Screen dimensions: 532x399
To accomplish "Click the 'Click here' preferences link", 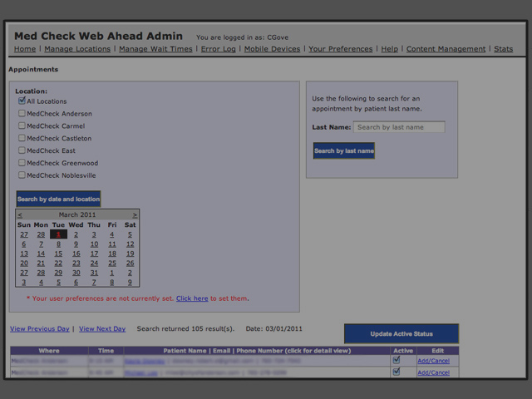I will [x=192, y=298].
